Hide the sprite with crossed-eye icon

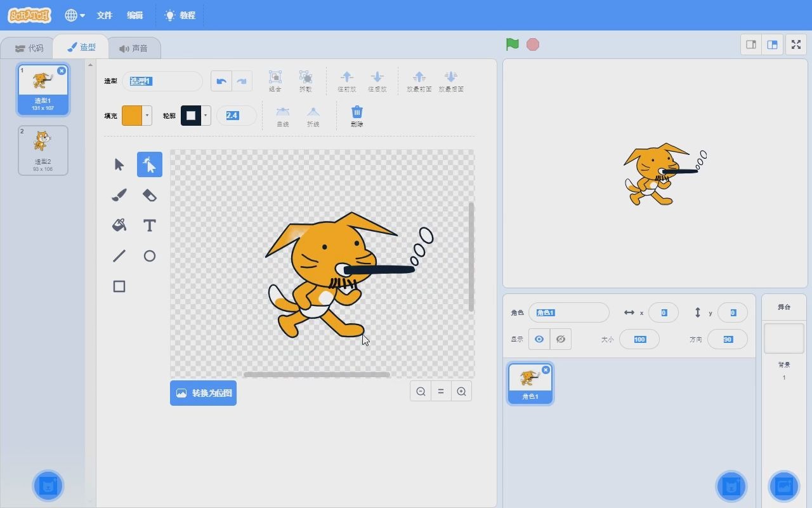coord(561,339)
